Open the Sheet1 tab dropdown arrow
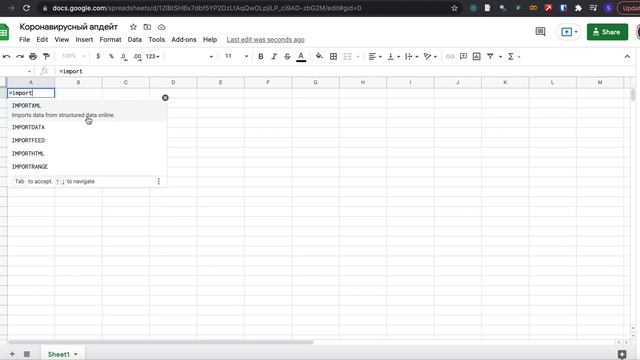Screen dimensions: 640x360 [76, 354]
